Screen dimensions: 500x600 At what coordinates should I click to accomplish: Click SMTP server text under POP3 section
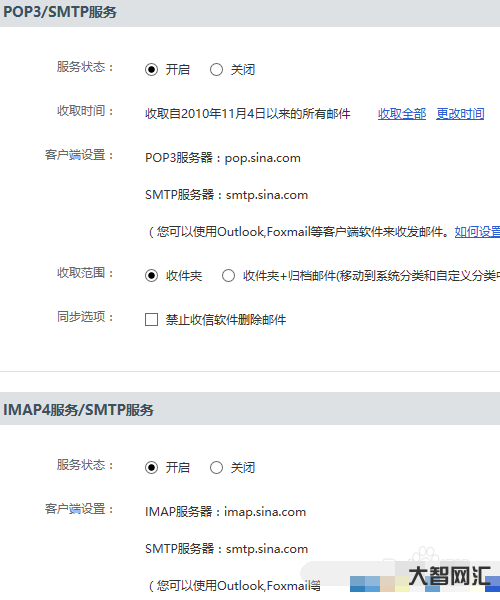226,195
